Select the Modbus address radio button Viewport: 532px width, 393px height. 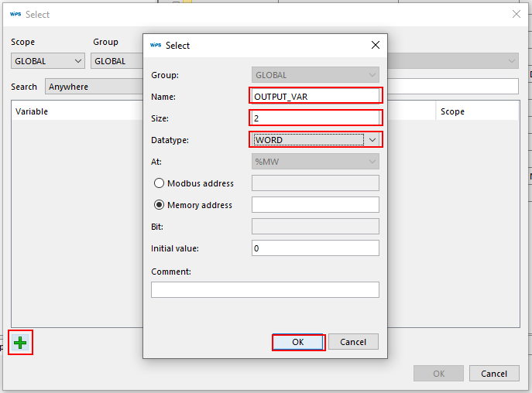(x=160, y=183)
